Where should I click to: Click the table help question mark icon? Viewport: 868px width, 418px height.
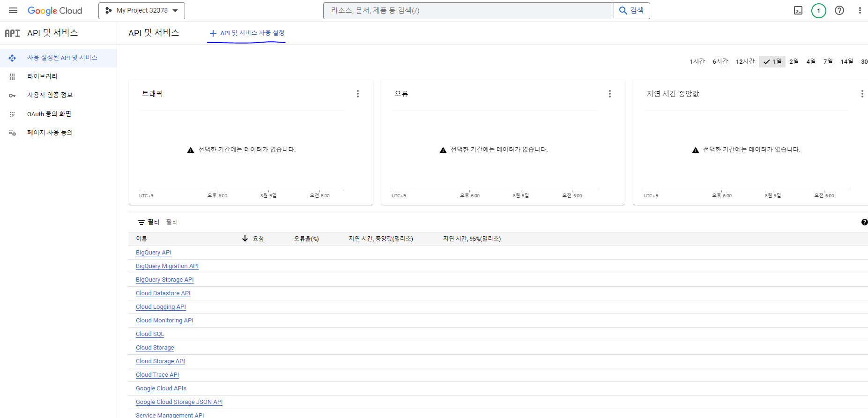(864, 222)
